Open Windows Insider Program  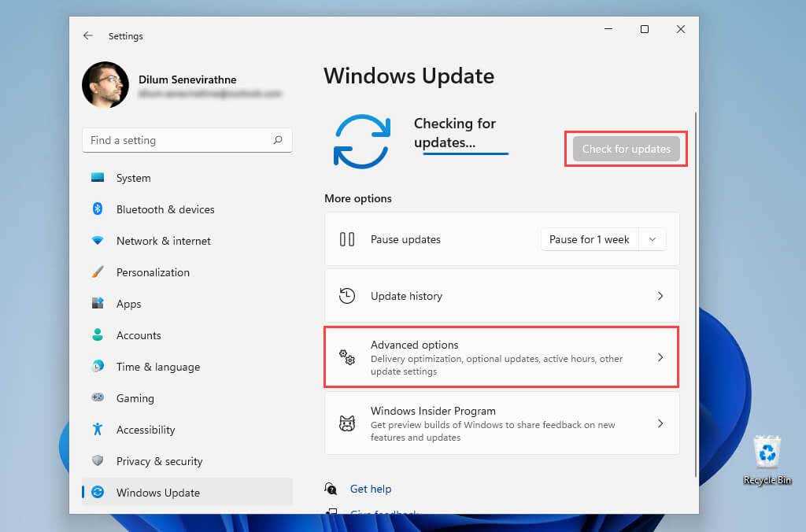[501, 423]
